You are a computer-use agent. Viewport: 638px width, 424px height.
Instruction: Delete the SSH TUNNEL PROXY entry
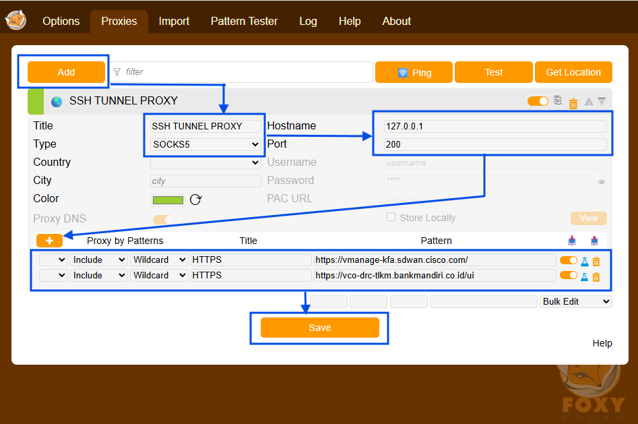[573, 103]
